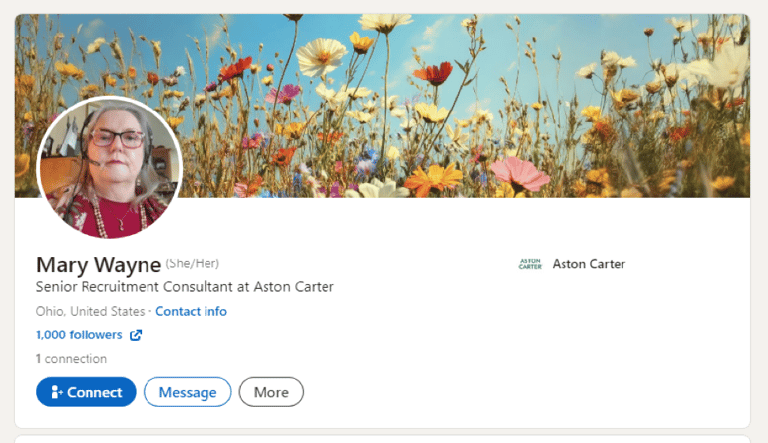The height and width of the screenshot is (443, 768).
Task: Click the Aston Carter company logo
Action: (530, 264)
